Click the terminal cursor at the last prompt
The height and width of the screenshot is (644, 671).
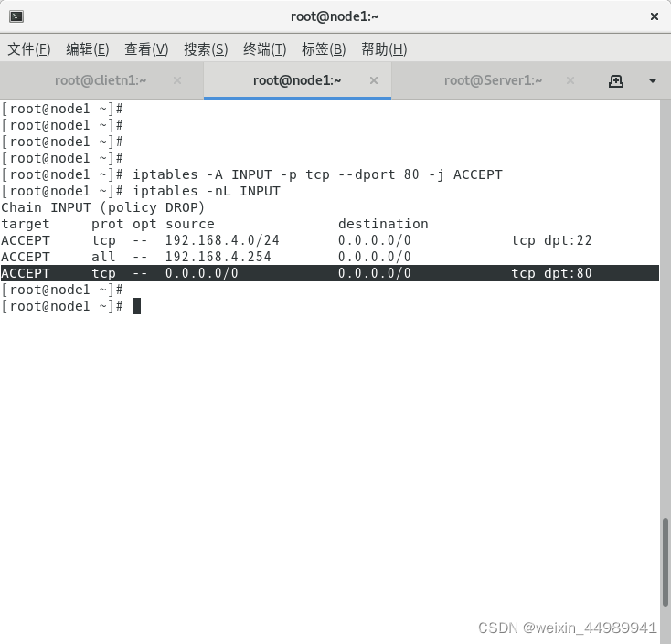click(x=136, y=306)
